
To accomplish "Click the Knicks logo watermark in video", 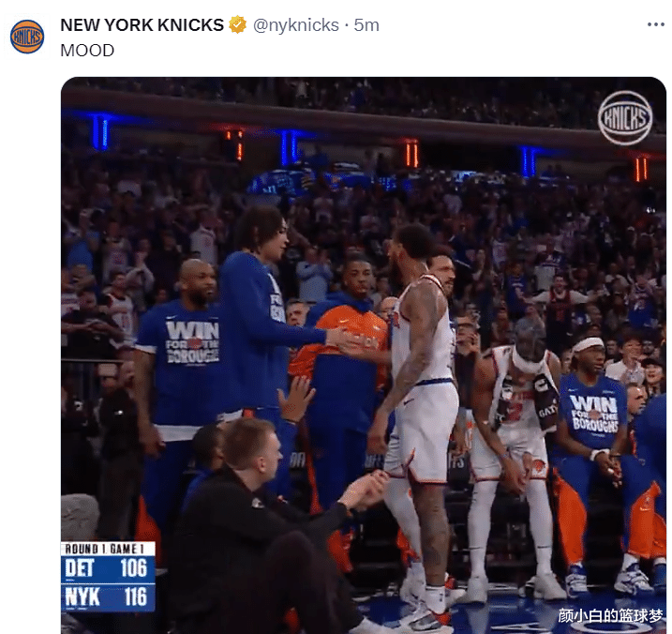I will coord(625,117).
